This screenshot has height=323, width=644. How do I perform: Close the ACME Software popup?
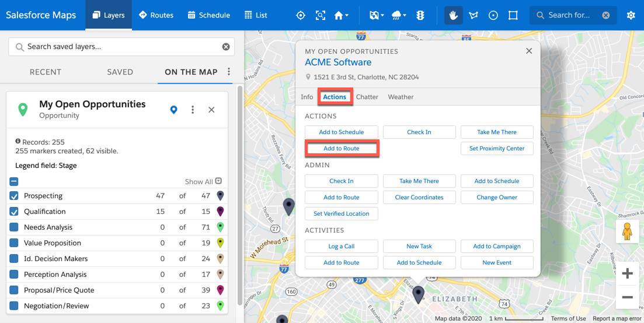(x=529, y=51)
